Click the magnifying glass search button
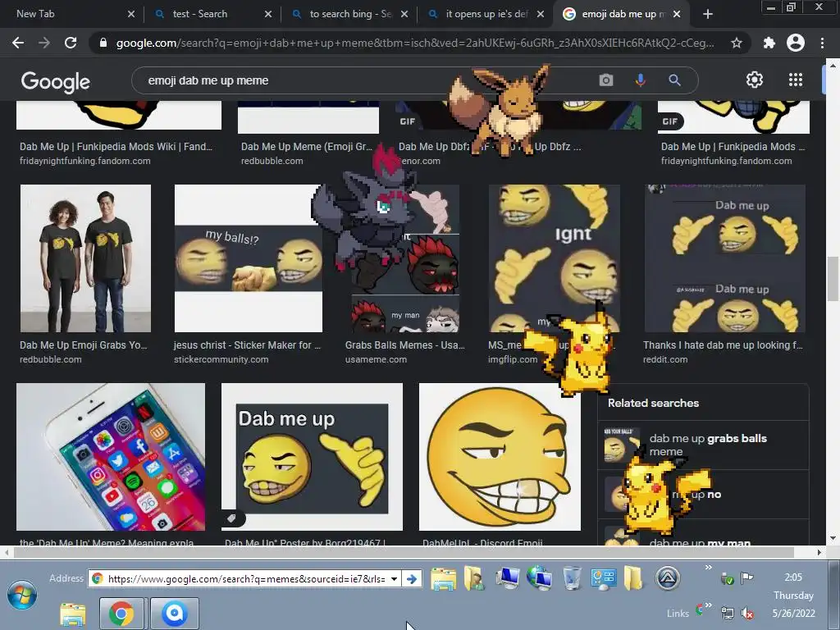Screen dimensions: 840x630 674,80
